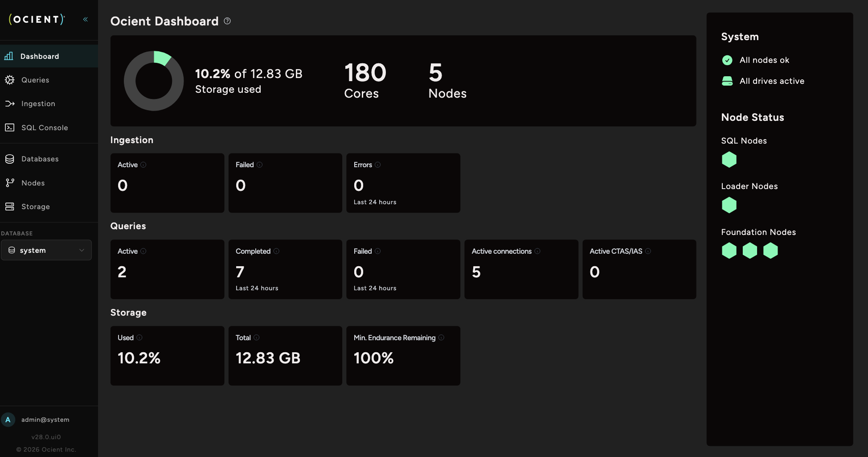Click the Nodes branch icon

10,183
